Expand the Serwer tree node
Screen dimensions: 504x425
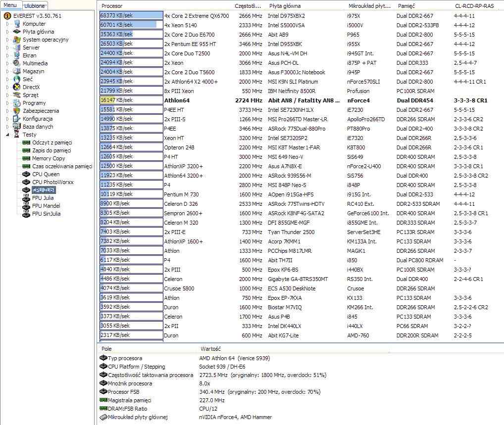coord(7,47)
